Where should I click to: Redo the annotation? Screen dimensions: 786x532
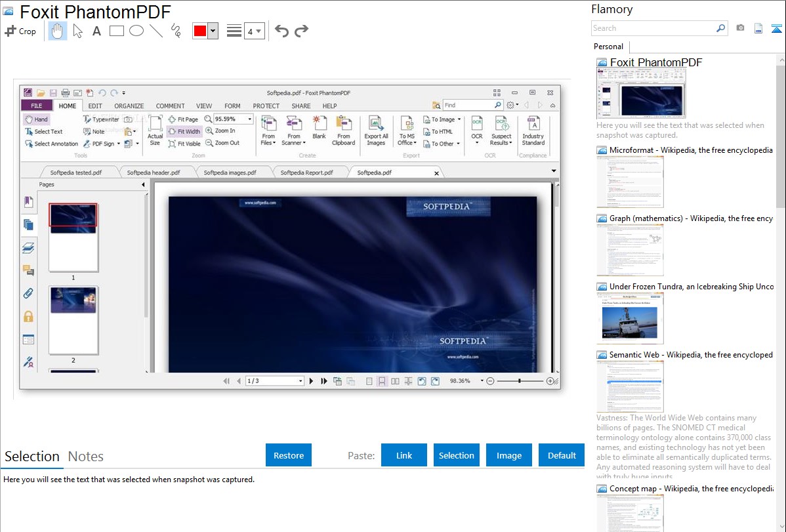(x=301, y=31)
